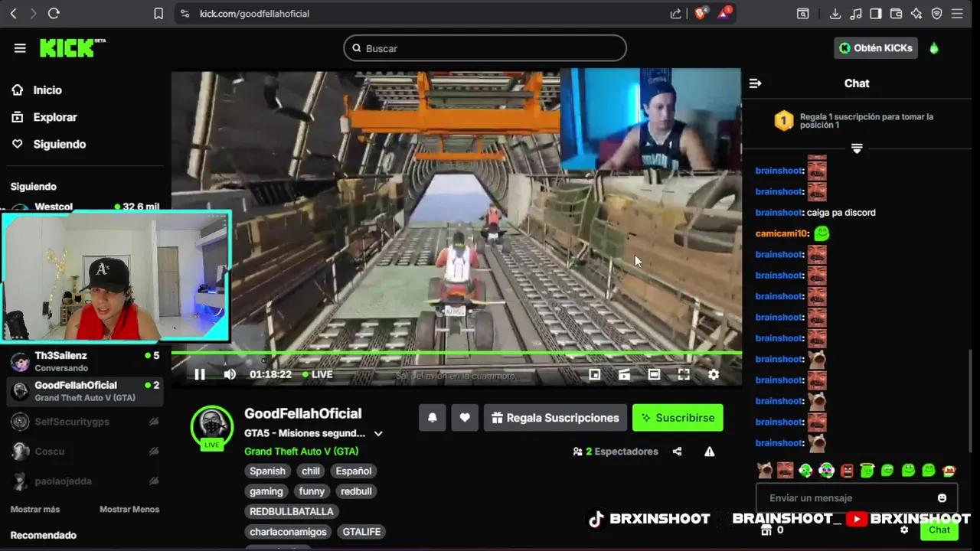Insert the screaming cat emote
This screenshot has height=551, width=980.
pyautogui.click(x=764, y=471)
